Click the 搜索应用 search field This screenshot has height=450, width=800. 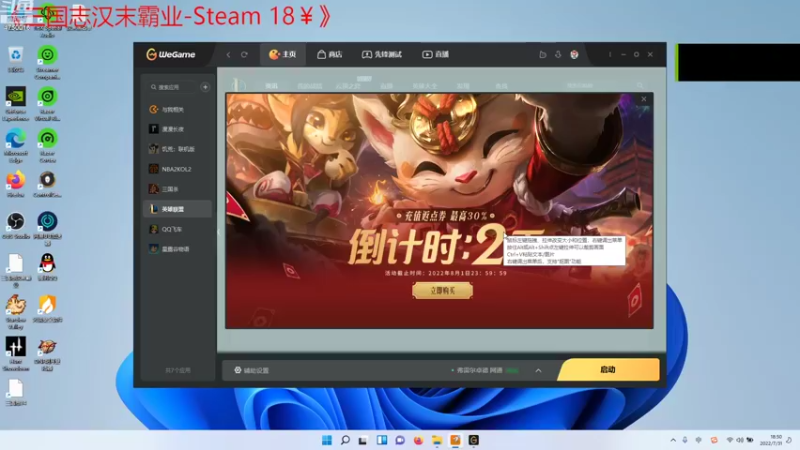172,87
